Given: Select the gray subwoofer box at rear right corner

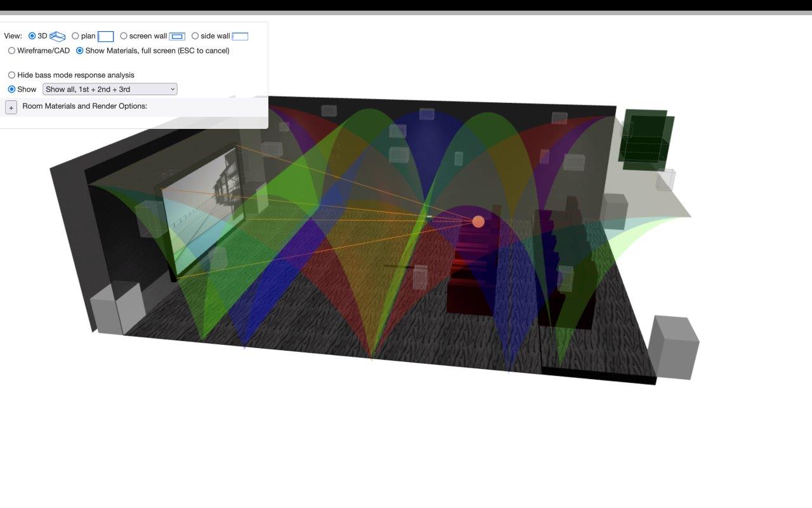Looking at the screenshot, I should tap(675, 347).
